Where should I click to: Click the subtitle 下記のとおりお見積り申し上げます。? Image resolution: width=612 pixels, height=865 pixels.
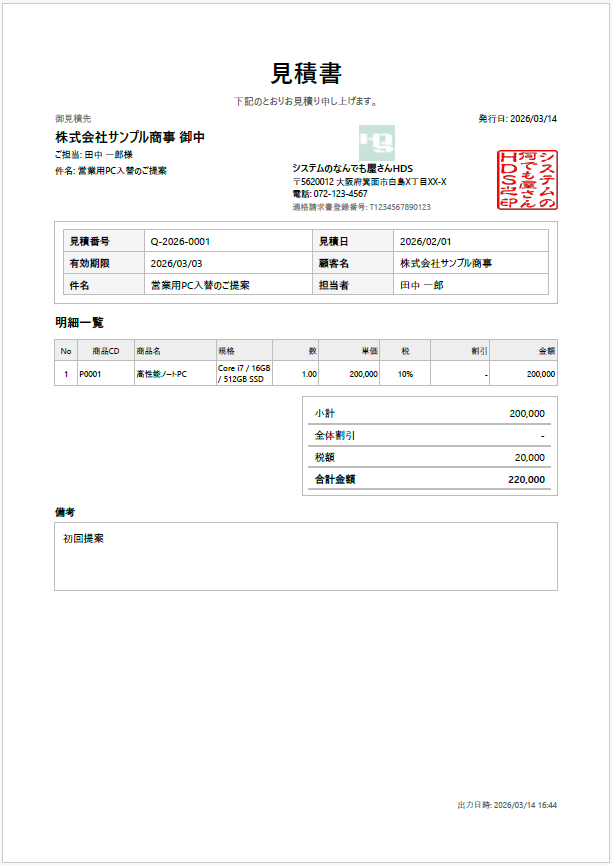[x=306, y=102]
